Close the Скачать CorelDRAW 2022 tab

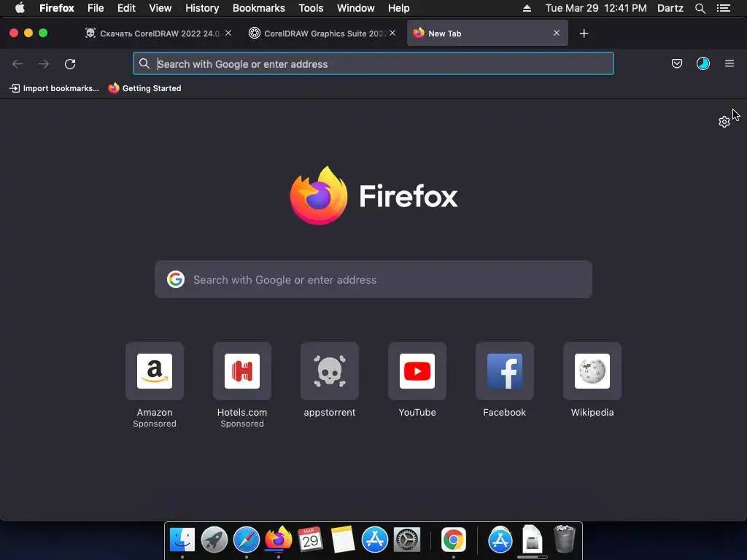point(228,33)
